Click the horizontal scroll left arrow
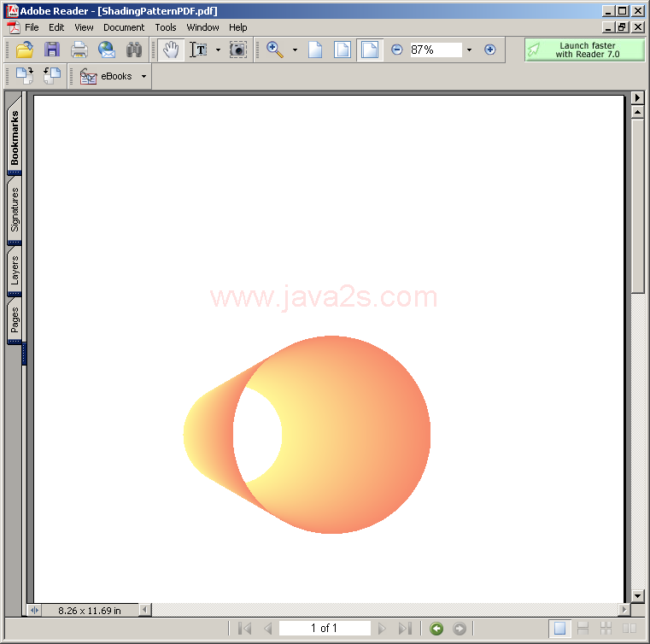Image resolution: width=650 pixels, height=644 pixels. coord(144,610)
